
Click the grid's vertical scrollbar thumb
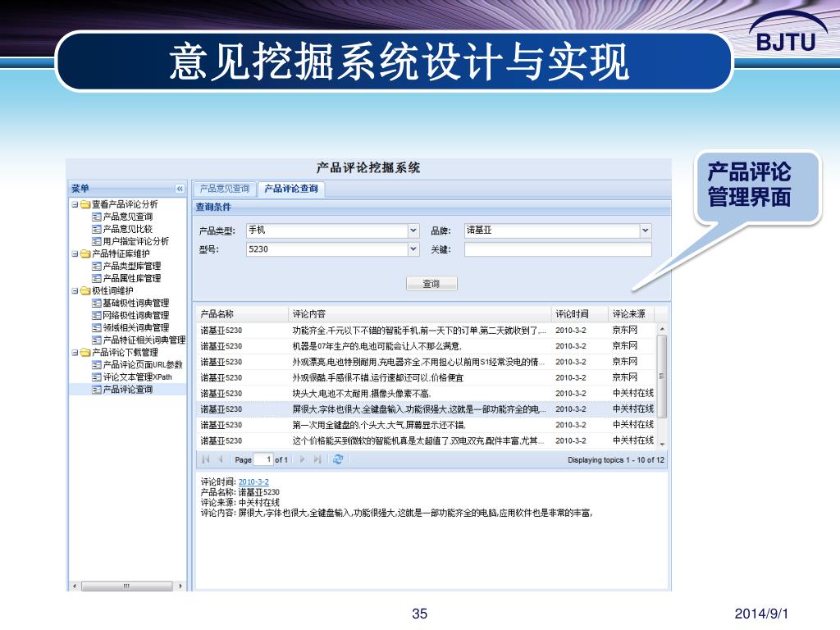click(662, 376)
